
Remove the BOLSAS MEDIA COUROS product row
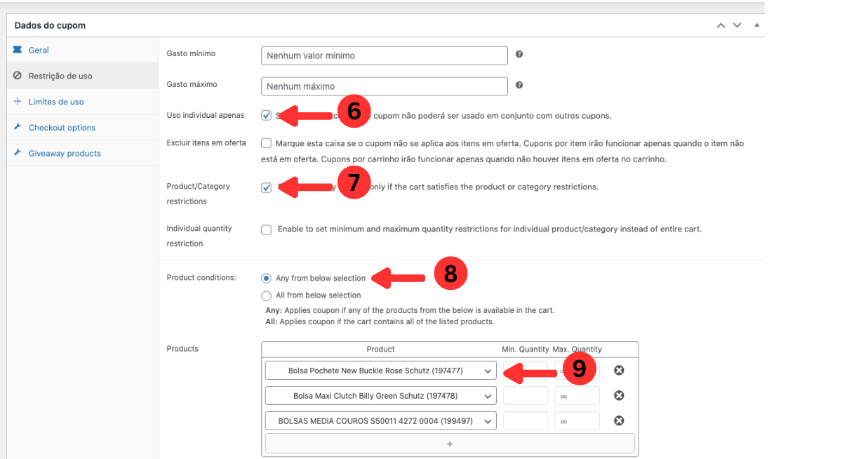coord(619,421)
